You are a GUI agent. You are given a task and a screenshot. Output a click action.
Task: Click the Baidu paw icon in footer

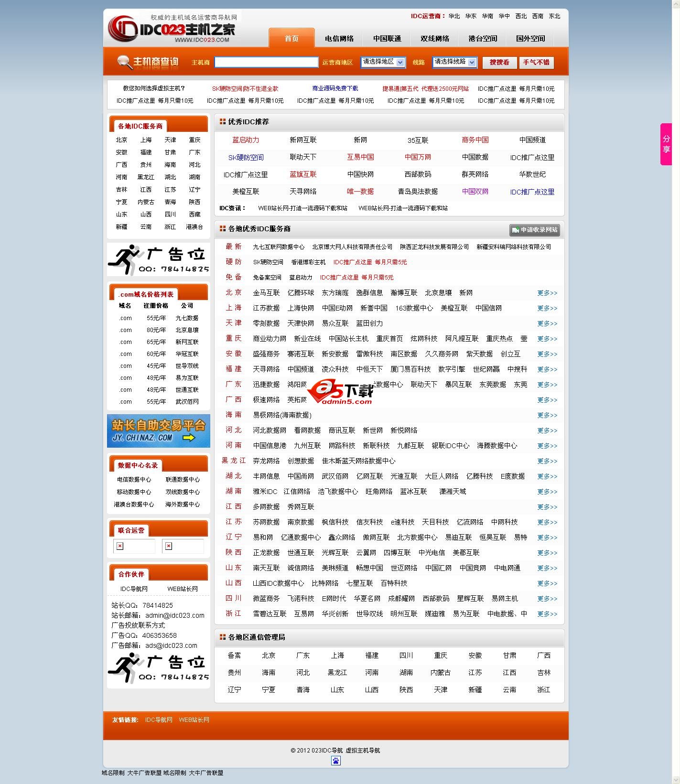[x=336, y=761]
